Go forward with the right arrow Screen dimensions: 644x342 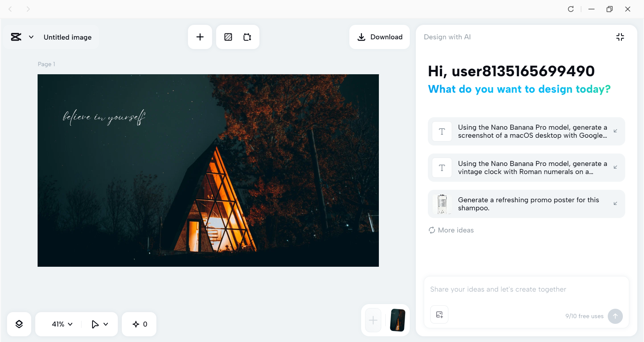coord(28,9)
